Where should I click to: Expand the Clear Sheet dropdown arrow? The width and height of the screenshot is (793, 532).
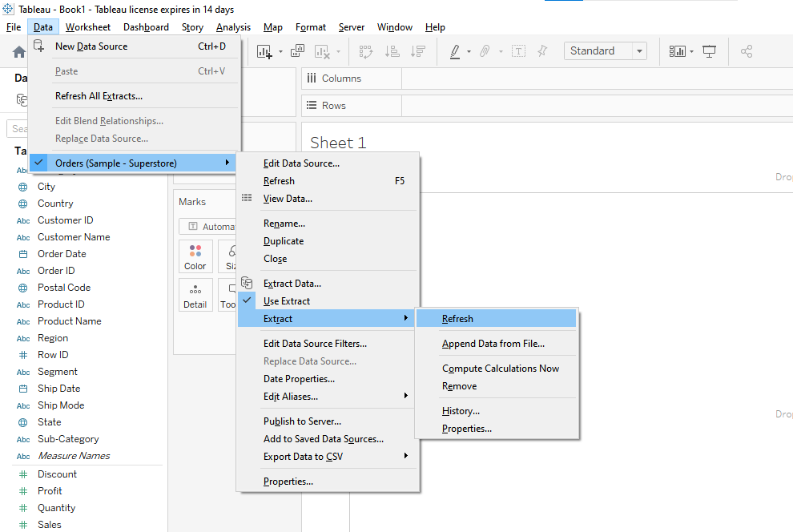338,51
